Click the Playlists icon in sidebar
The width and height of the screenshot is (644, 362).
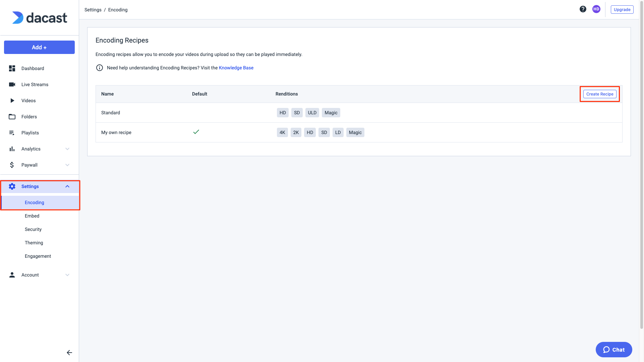(11, 133)
